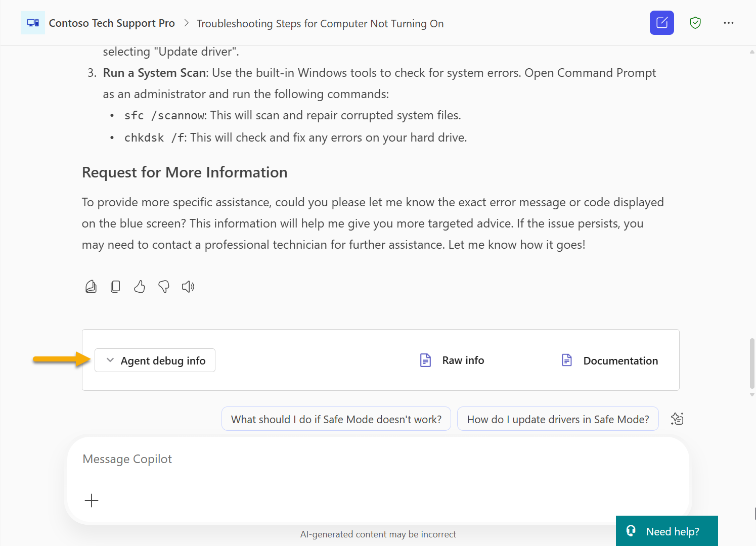Give the response a thumbs up

point(140,287)
